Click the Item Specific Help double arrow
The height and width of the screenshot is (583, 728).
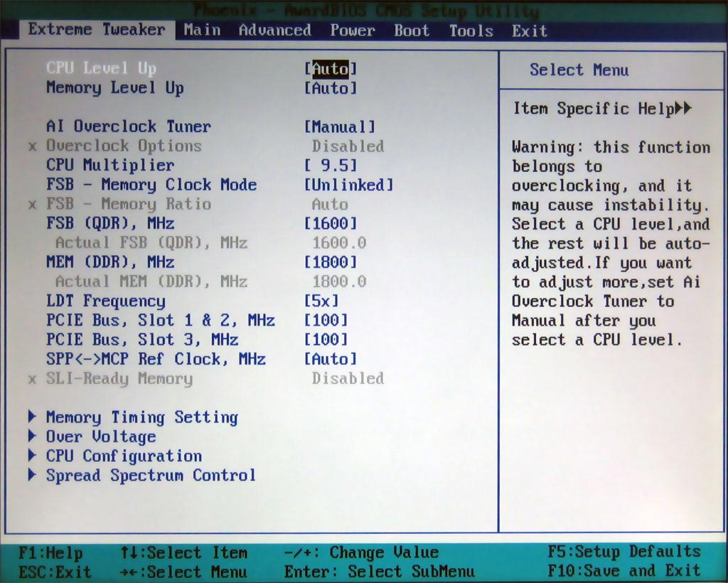683,108
